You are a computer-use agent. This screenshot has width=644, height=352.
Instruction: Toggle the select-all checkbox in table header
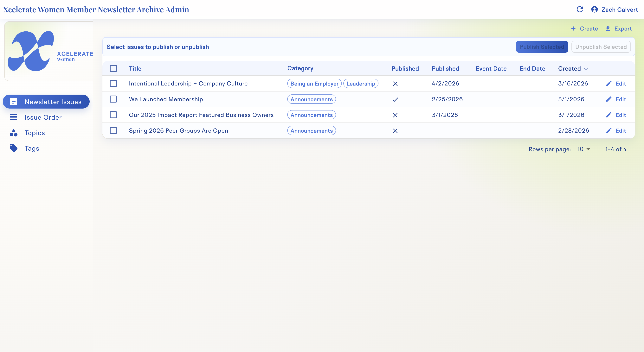click(x=113, y=68)
